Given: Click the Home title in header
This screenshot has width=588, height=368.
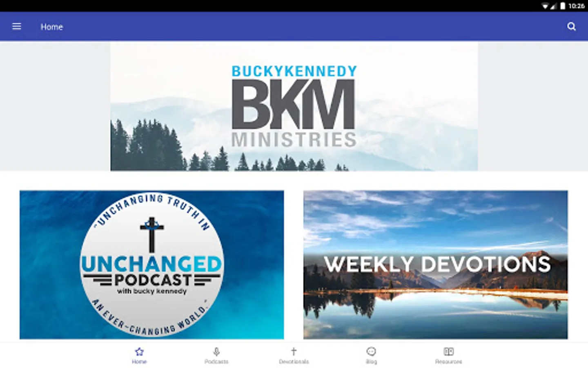Looking at the screenshot, I should click(x=52, y=27).
